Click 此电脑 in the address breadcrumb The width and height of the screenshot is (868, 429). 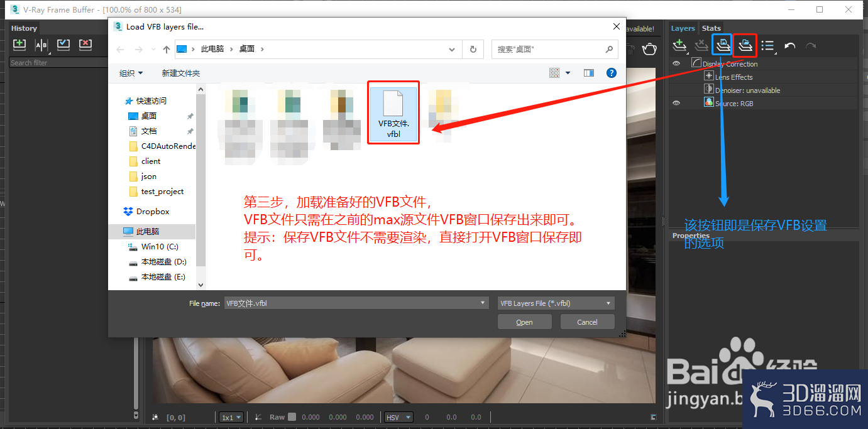click(212, 49)
